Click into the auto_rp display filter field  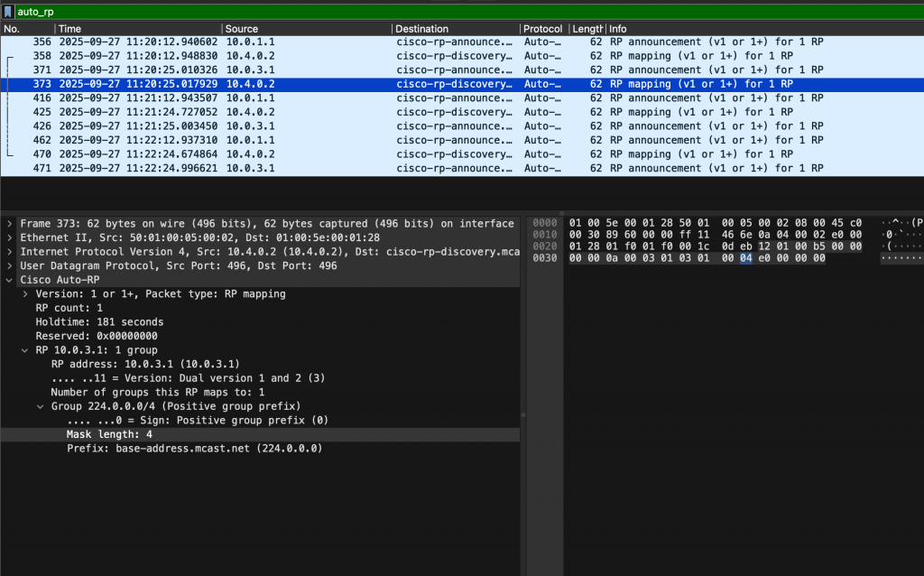click(x=451, y=12)
